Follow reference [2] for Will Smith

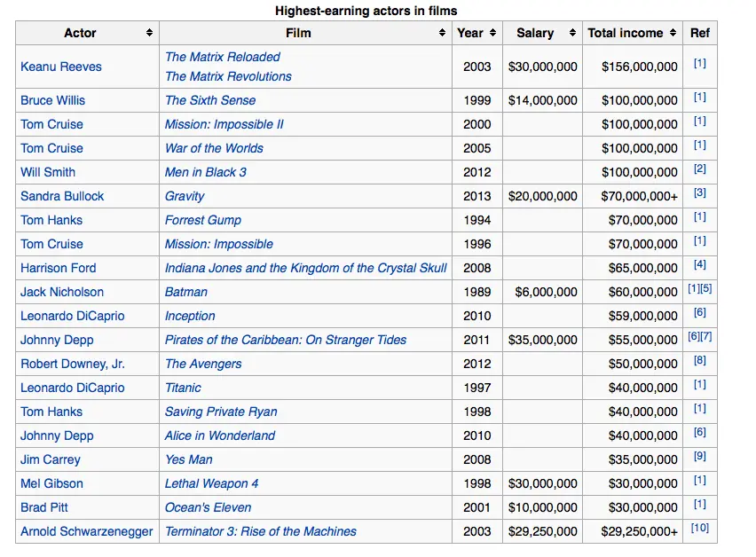700,170
